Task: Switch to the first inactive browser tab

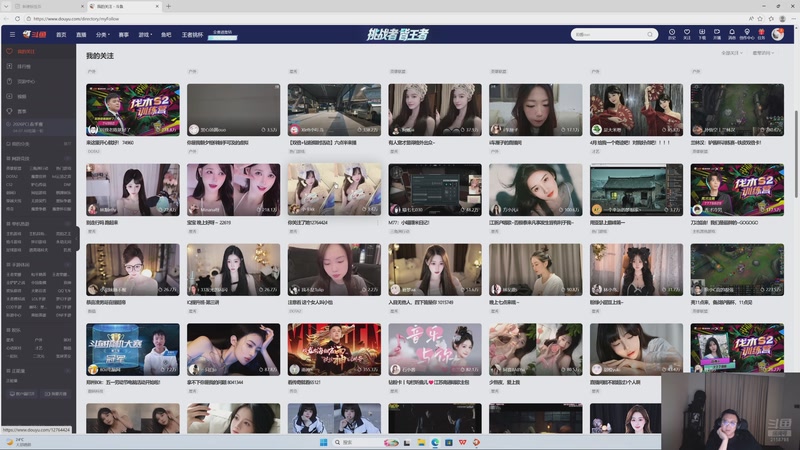Action: pos(48,6)
